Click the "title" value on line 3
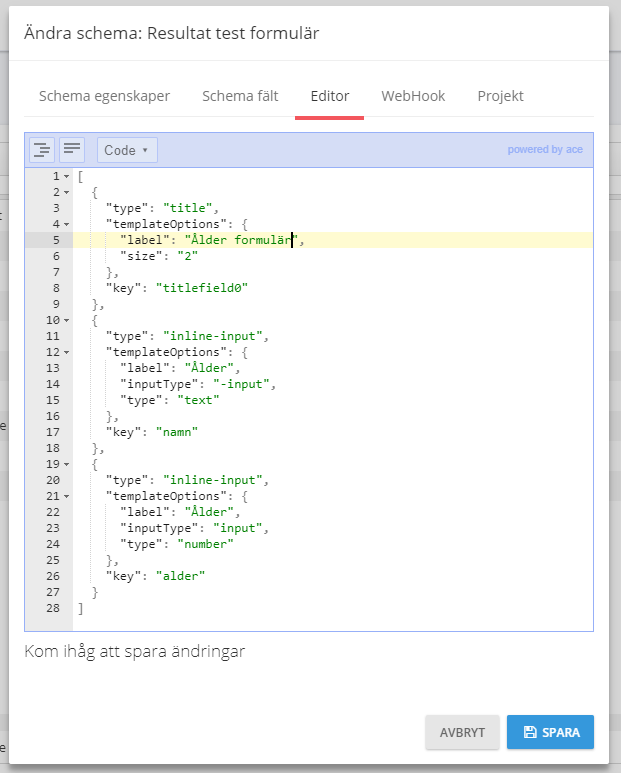 [x=188, y=208]
